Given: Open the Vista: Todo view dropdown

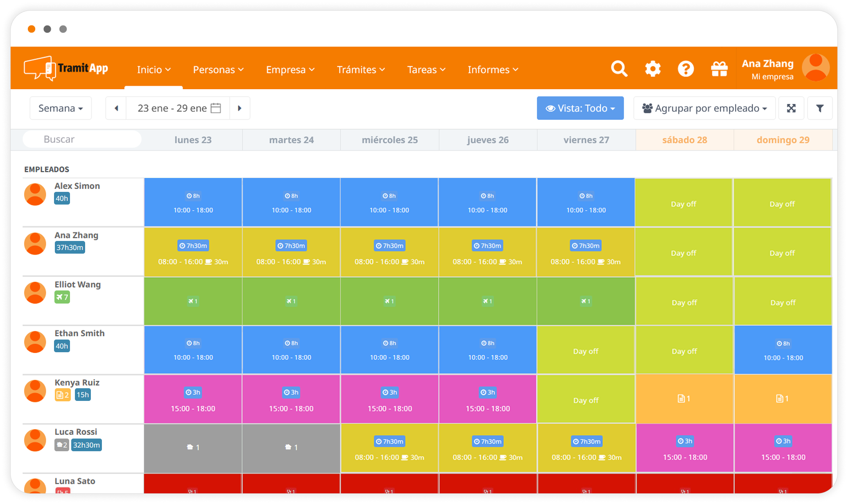Looking at the screenshot, I should pyautogui.click(x=580, y=108).
